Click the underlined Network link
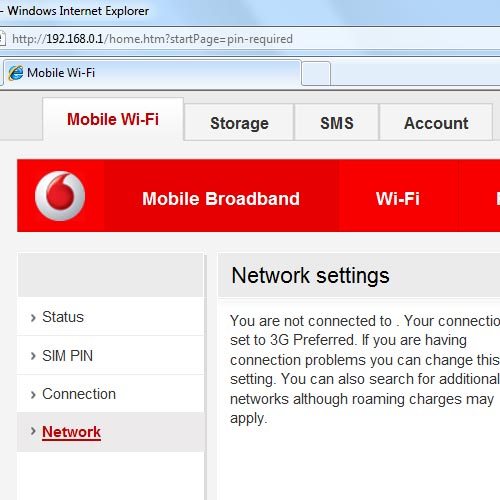This screenshot has height=500, width=500. coord(71,432)
